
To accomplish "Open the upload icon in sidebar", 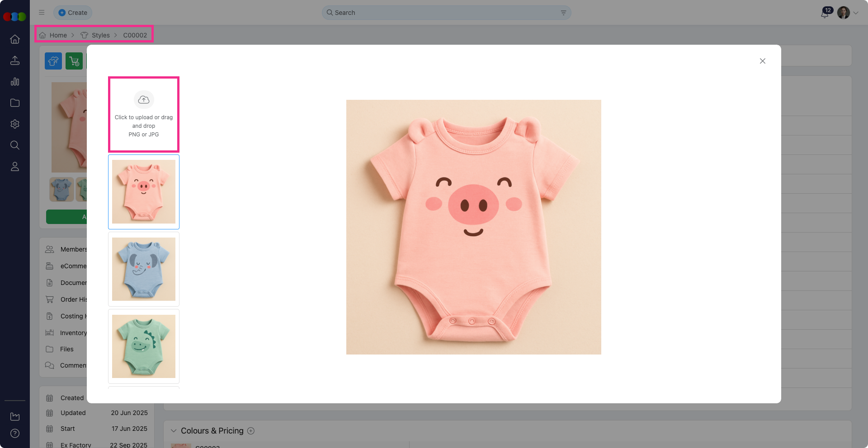I will coord(15,61).
